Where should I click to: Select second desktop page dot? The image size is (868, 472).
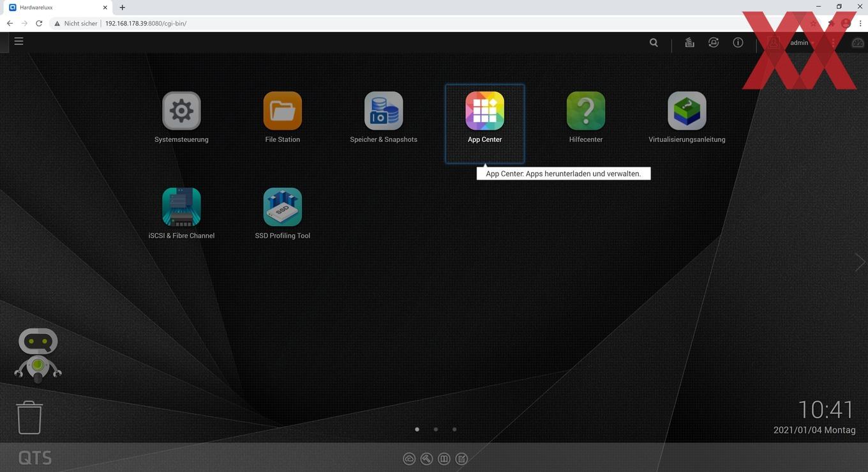[x=436, y=429]
